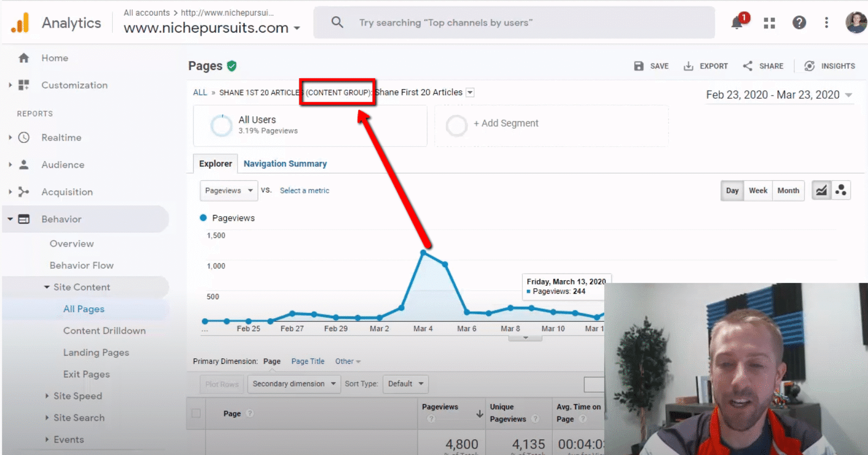Click the Google Analytics logo

20,23
